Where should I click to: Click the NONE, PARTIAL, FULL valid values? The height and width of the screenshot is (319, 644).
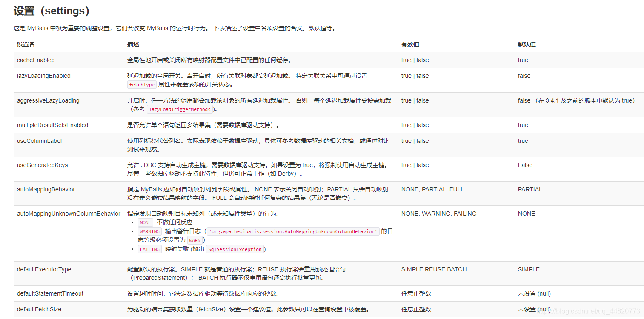432,189
